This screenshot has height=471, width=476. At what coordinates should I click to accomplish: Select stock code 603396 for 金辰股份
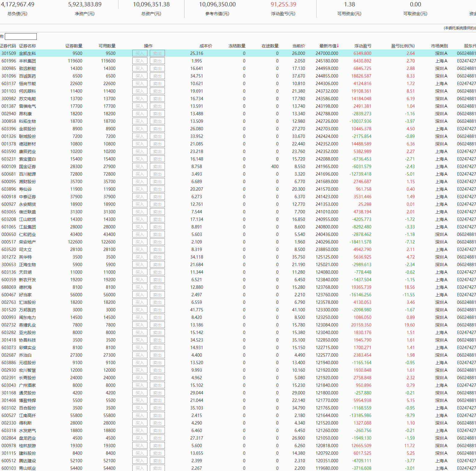(9, 129)
